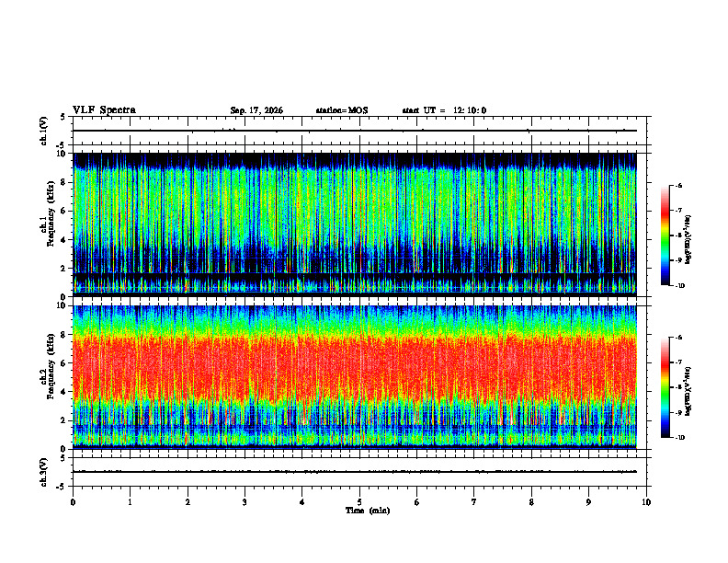Click the ch.3(V) waveform trace
Image resolution: width=728 pixels, height=563 pixels.
point(355,472)
